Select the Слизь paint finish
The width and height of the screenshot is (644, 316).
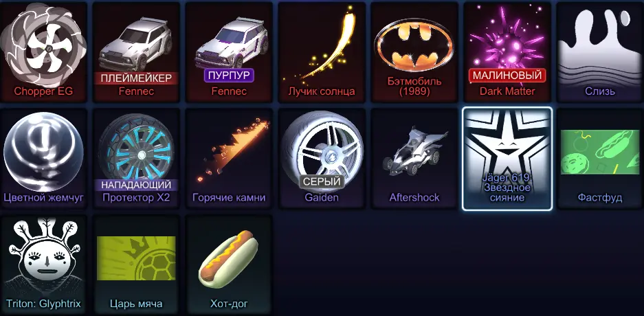[x=600, y=52]
